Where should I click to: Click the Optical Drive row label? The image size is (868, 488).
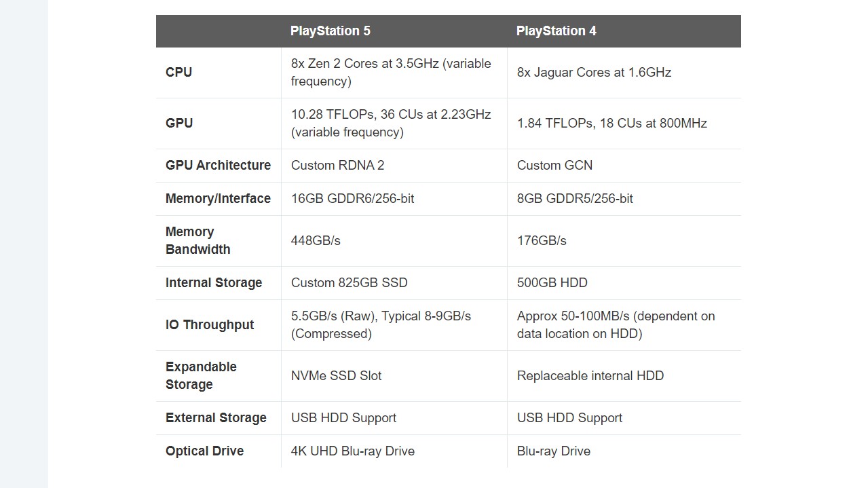(204, 451)
